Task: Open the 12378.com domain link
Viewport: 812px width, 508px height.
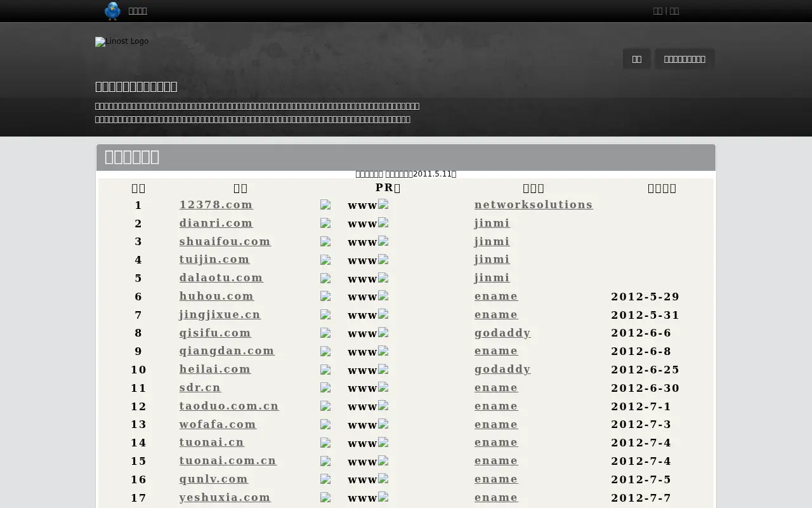Action: click(x=216, y=204)
